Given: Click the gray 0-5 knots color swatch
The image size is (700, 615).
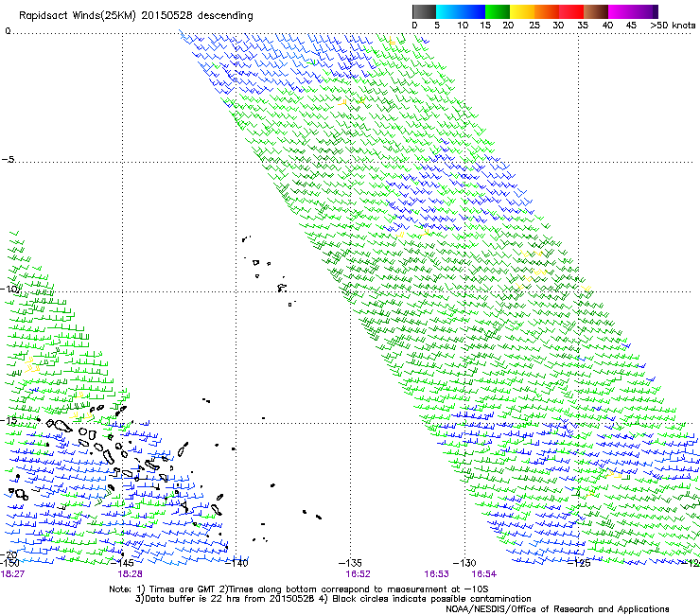Looking at the screenshot, I should point(424,11).
